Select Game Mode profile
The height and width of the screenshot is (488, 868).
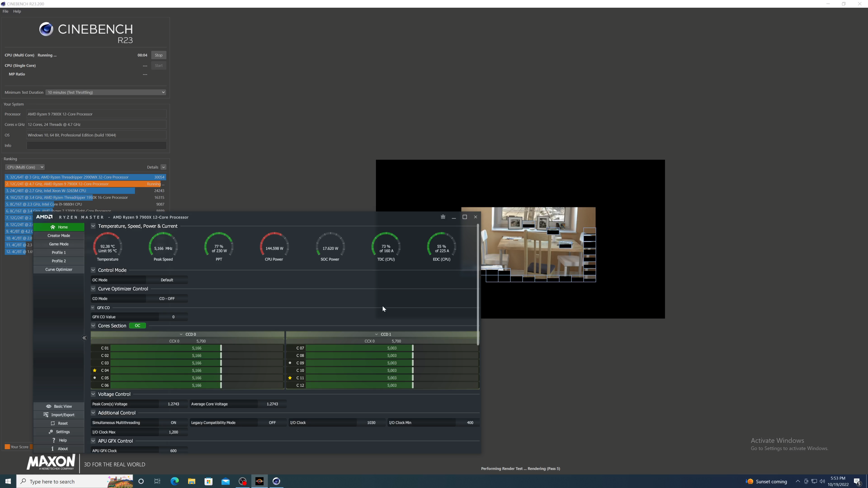(59, 244)
